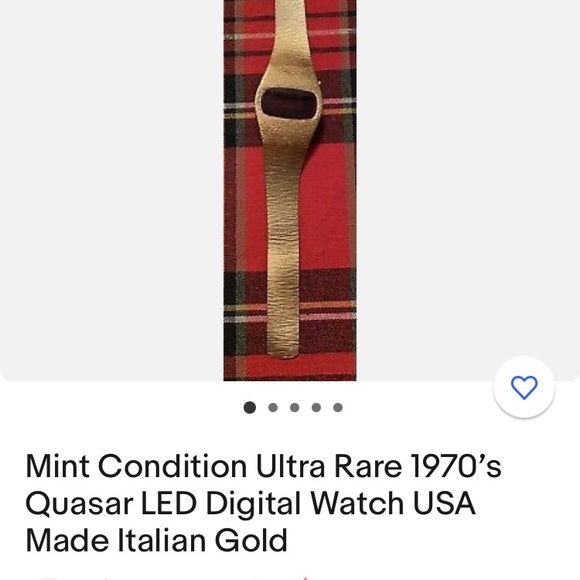Add listing to watchlist with heart icon

click(524, 387)
